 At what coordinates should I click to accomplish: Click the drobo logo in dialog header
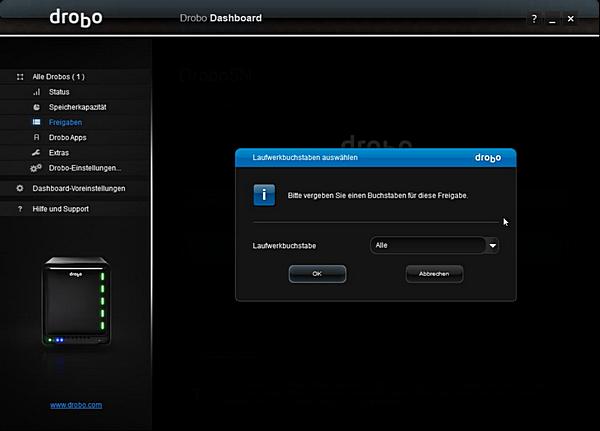point(488,158)
